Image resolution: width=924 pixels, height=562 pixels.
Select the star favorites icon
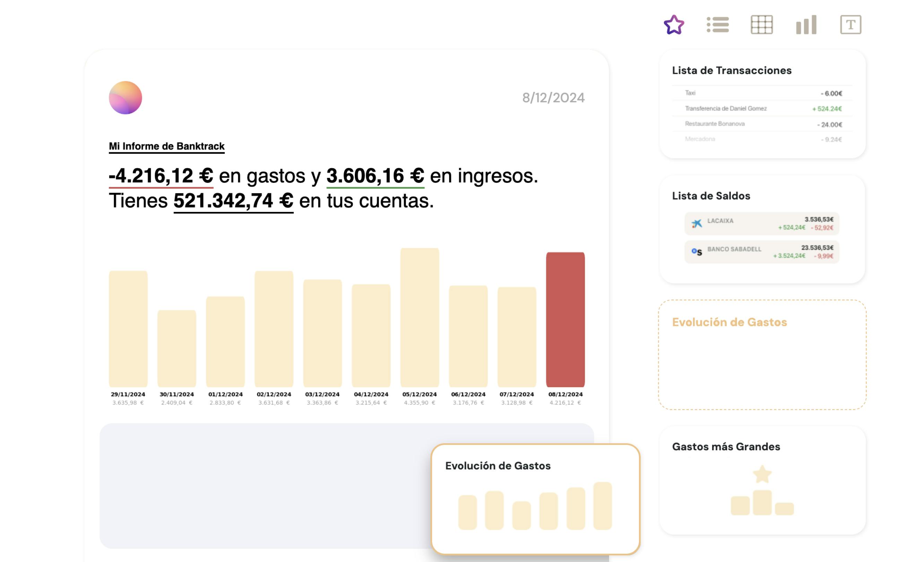point(674,25)
